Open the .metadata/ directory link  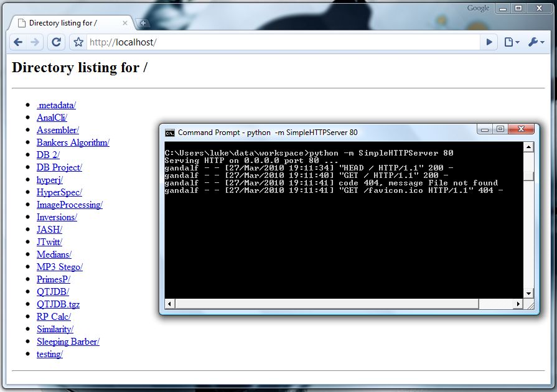pos(56,105)
